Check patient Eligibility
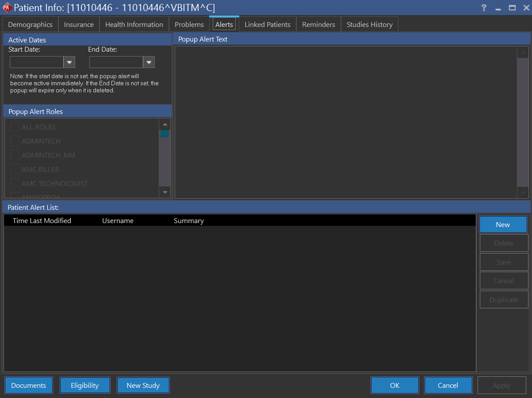The height and width of the screenshot is (398, 532). (85, 385)
